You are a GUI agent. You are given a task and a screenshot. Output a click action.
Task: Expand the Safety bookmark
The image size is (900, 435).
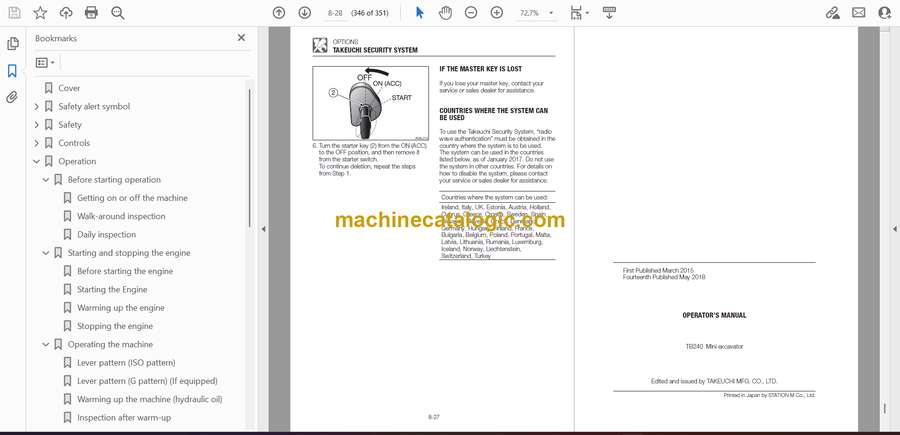37,125
